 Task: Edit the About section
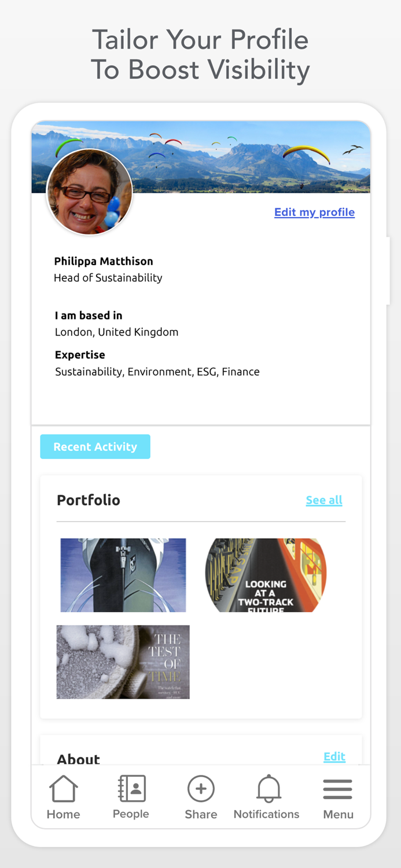pos(334,756)
